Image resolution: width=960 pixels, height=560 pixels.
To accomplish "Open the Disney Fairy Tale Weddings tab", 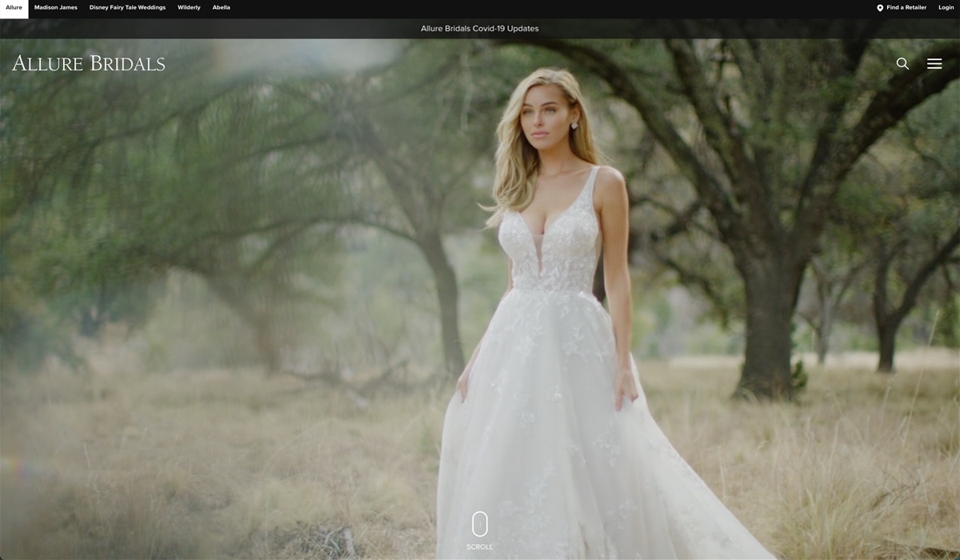I will coord(127,8).
